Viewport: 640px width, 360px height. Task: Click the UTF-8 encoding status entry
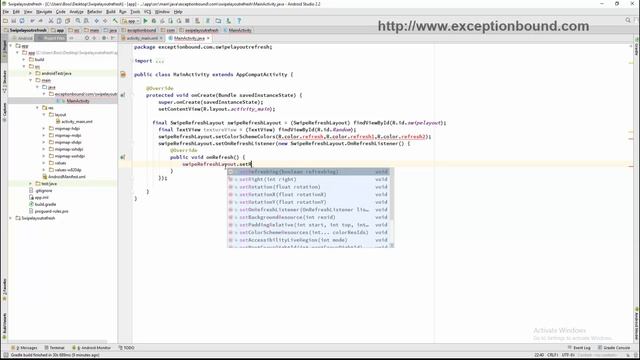point(568,355)
